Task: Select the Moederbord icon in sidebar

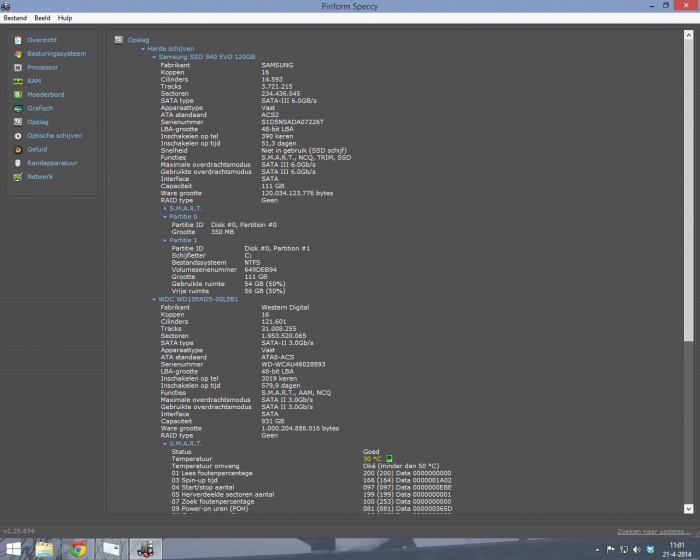Action: tap(18, 95)
